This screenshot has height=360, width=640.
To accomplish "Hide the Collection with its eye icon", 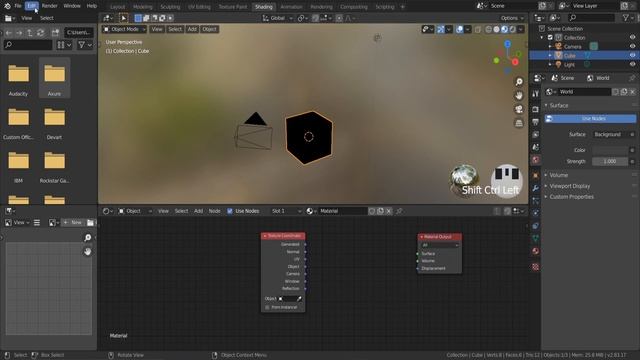I will pyautogui.click(x=632, y=38).
